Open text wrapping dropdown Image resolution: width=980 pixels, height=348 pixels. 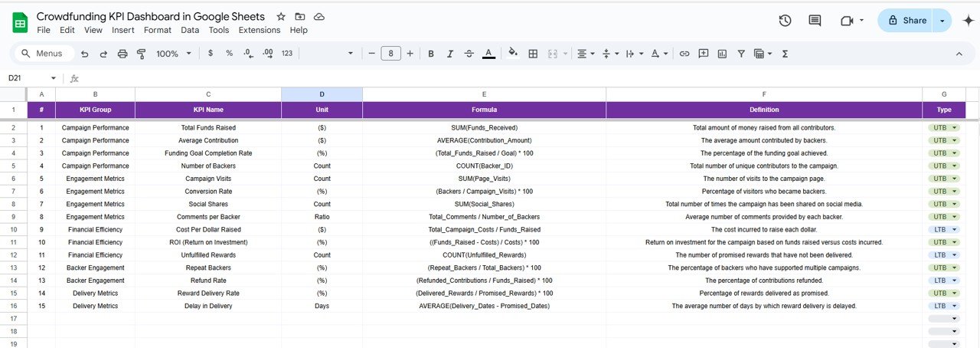[633, 54]
